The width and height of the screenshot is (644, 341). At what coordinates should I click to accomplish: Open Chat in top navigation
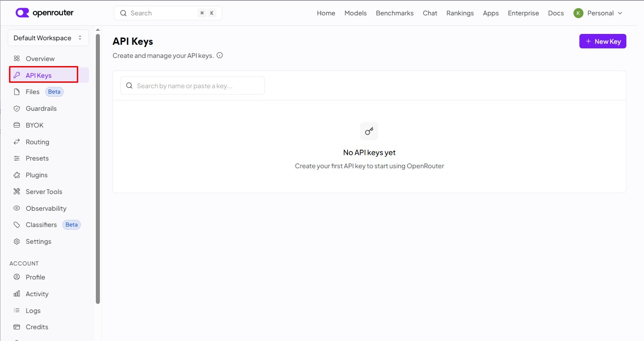coord(430,13)
